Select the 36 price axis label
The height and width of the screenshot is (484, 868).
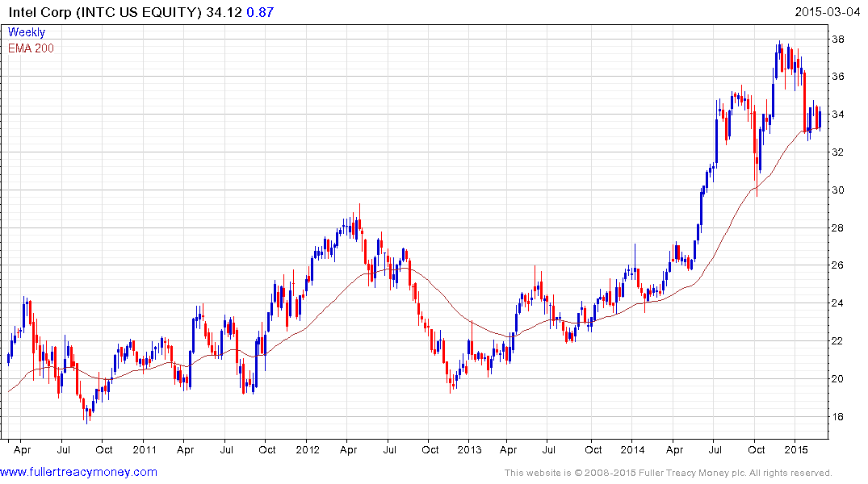(837, 77)
